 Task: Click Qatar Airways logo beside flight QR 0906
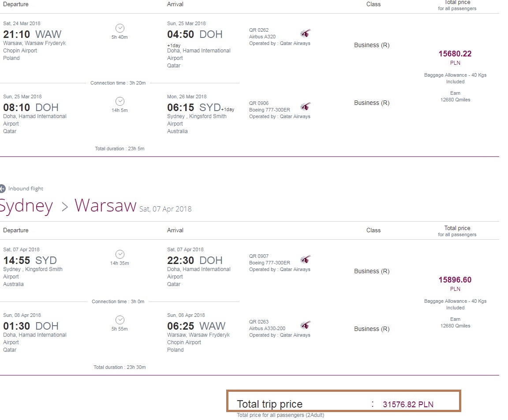[x=305, y=107]
